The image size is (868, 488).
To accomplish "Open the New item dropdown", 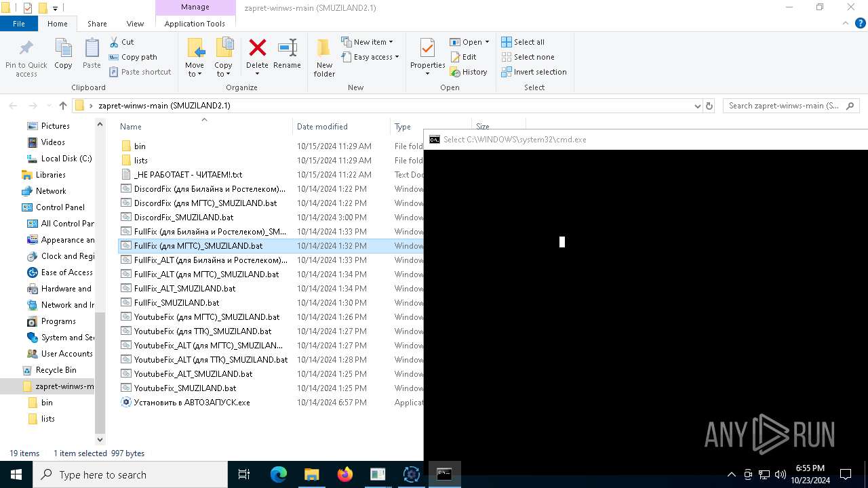I will (367, 42).
